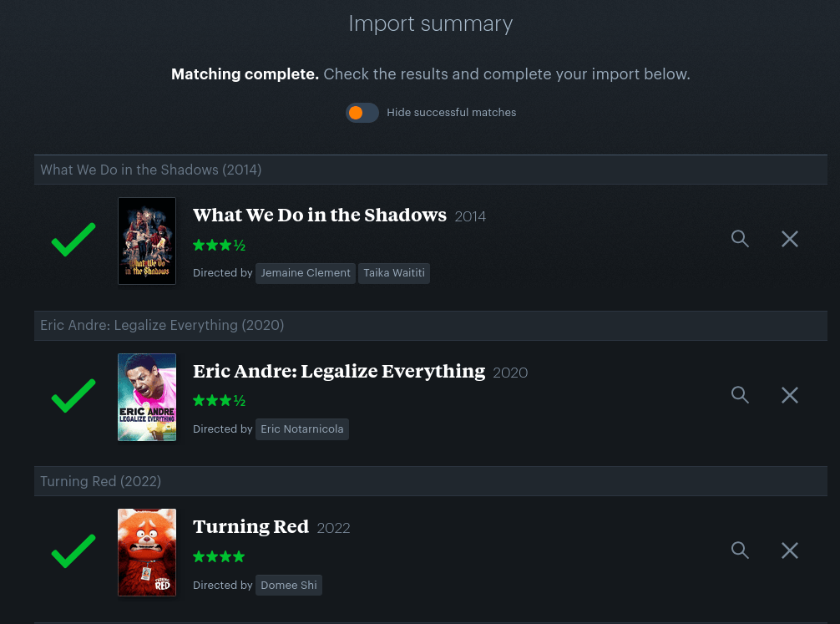Search for a different match for What We Do in the Shadows

coord(740,239)
